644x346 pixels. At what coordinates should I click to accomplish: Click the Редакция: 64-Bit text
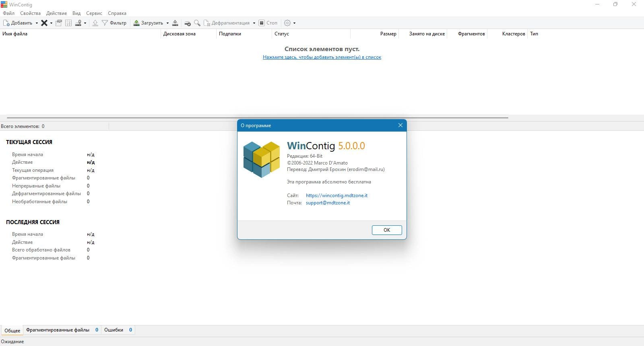(305, 156)
